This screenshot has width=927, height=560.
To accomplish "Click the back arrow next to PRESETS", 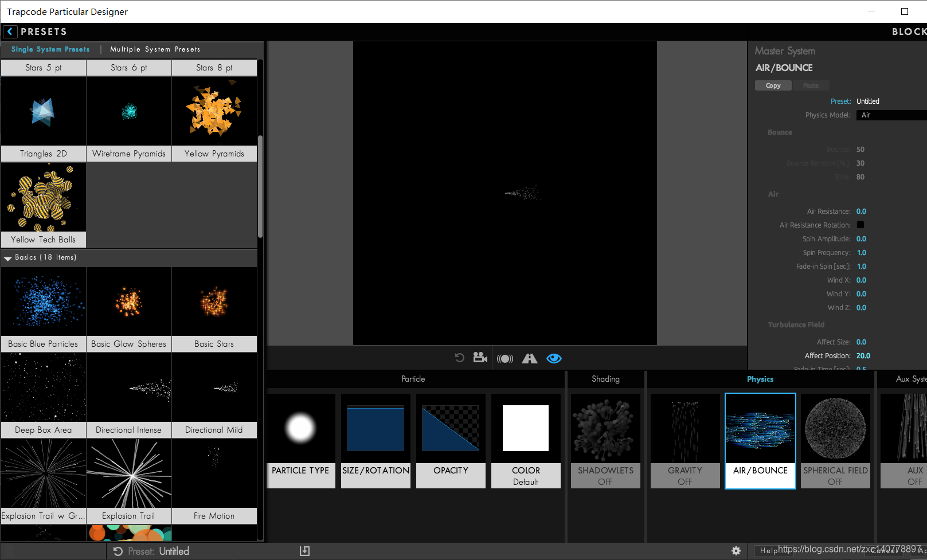I will 10,32.
